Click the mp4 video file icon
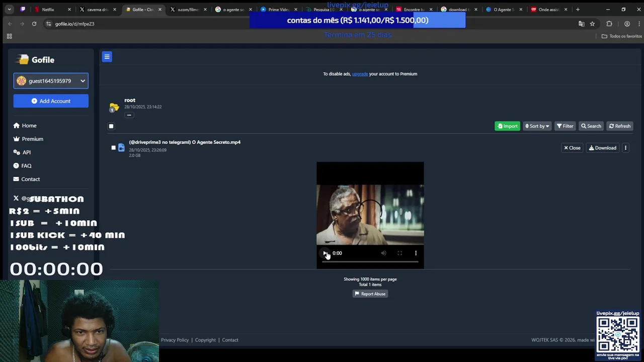The image size is (644, 362). click(121, 148)
